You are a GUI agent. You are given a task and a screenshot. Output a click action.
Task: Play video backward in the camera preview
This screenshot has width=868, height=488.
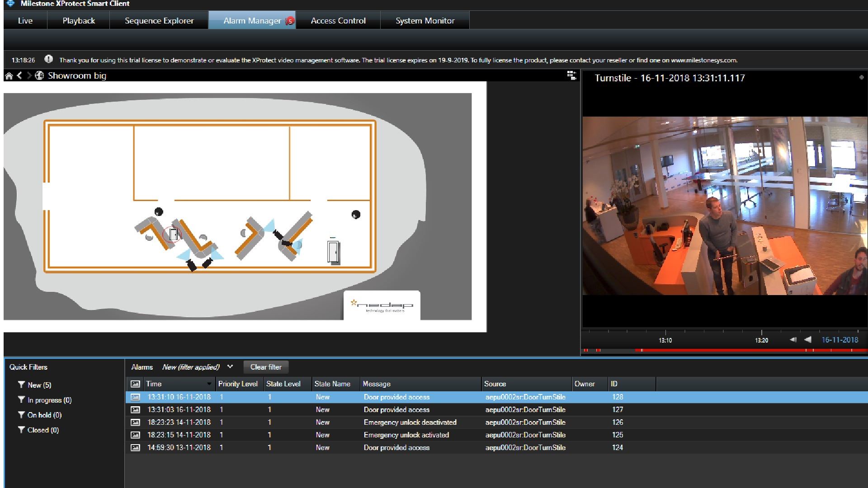[808, 340]
